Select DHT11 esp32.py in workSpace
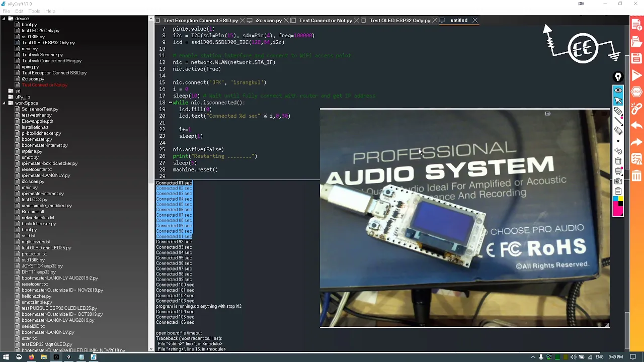This screenshot has height=362, width=644. point(39,272)
